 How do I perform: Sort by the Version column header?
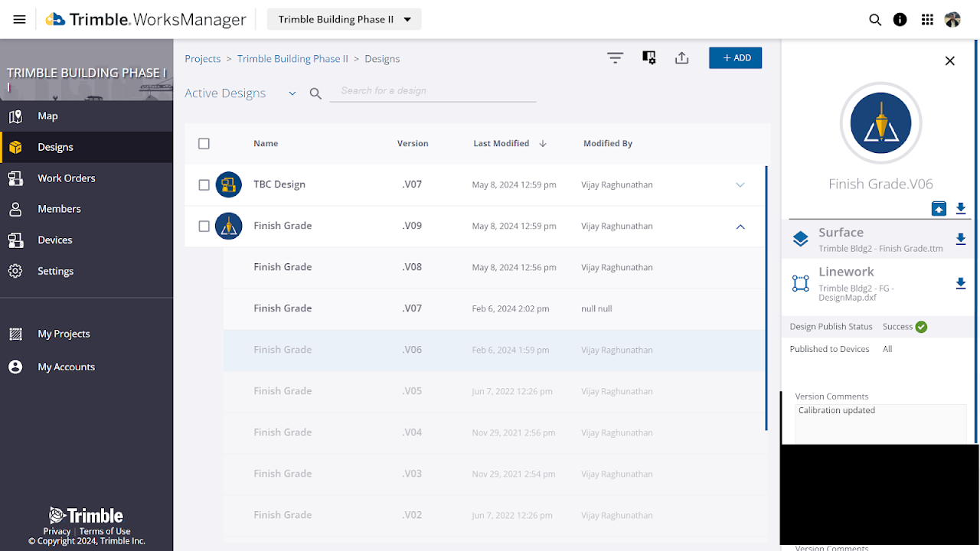413,143
